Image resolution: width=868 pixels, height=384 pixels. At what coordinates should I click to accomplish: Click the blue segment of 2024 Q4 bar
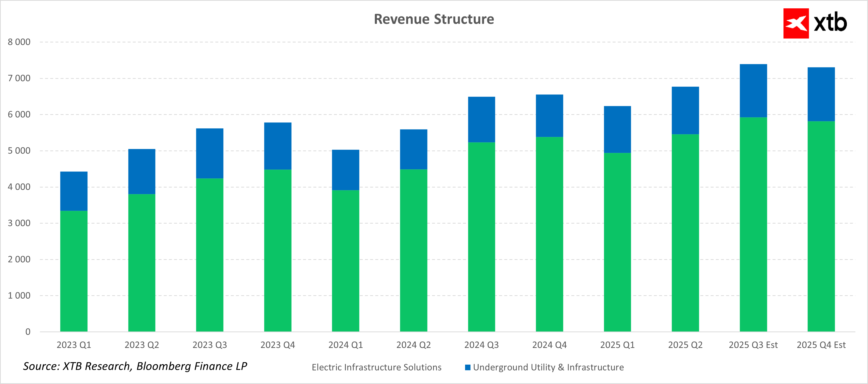[549, 115]
